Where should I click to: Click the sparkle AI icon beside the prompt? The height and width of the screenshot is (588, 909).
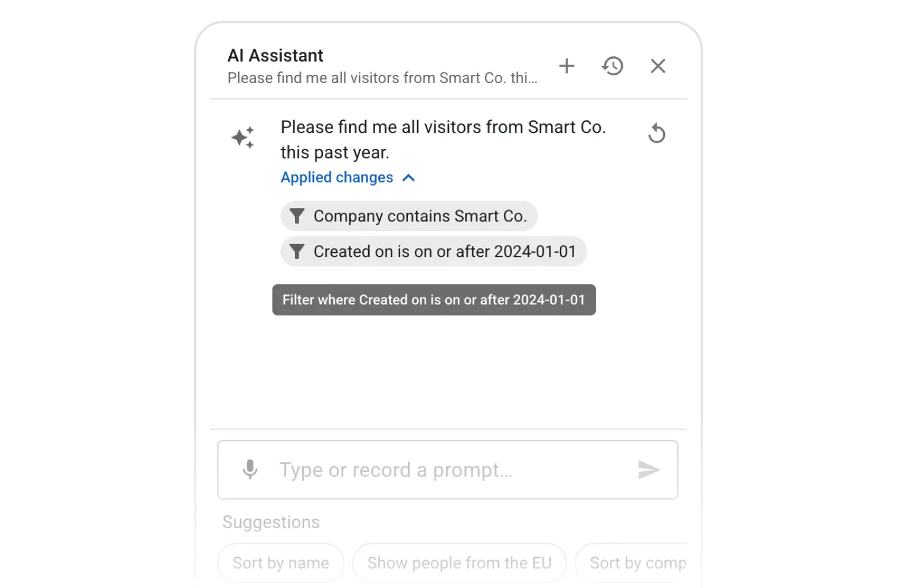pos(242,136)
